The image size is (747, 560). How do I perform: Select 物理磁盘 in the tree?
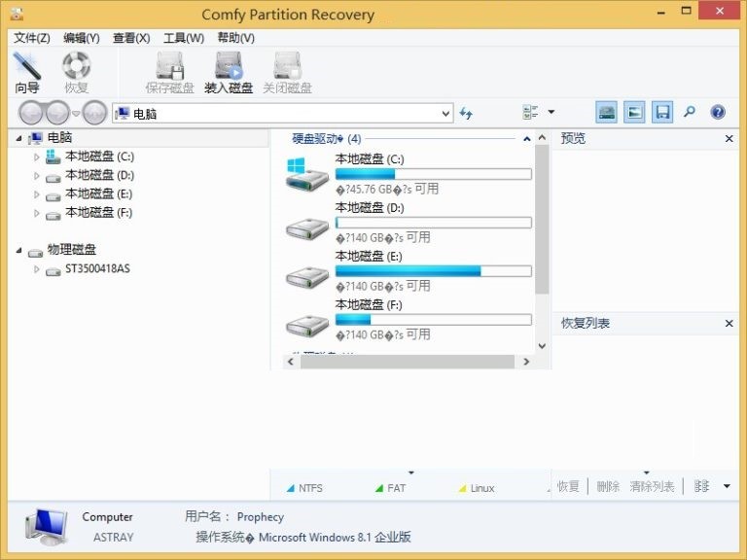(x=71, y=250)
